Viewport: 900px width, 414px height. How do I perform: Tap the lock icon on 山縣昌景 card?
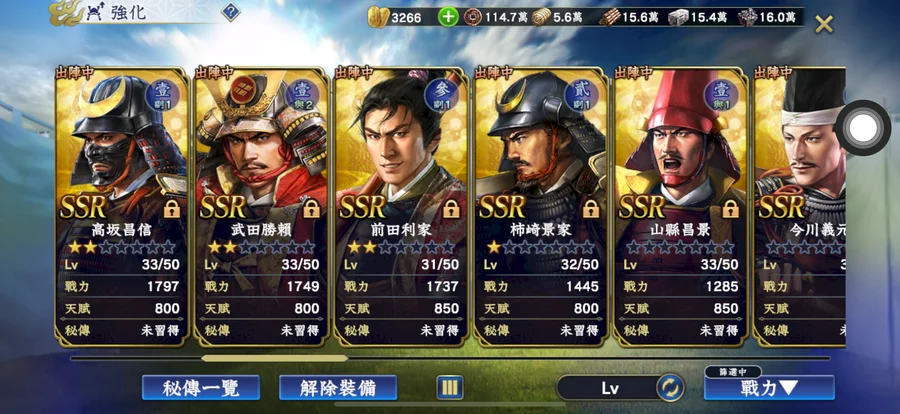pyautogui.click(x=730, y=209)
